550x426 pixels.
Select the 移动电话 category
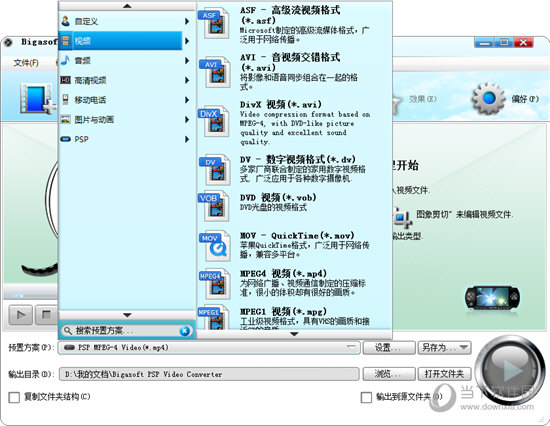point(121,100)
